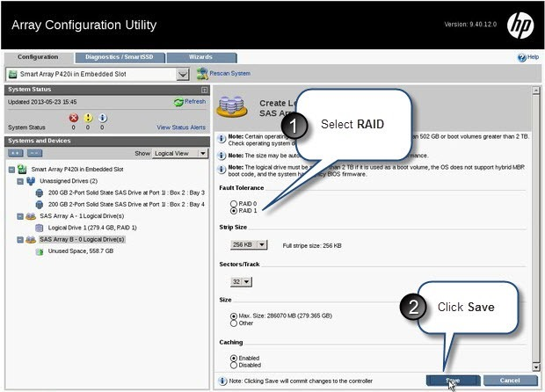The width and height of the screenshot is (545, 392).
Task: Select the RAID 1 fault tolerance option
Action: [234, 211]
